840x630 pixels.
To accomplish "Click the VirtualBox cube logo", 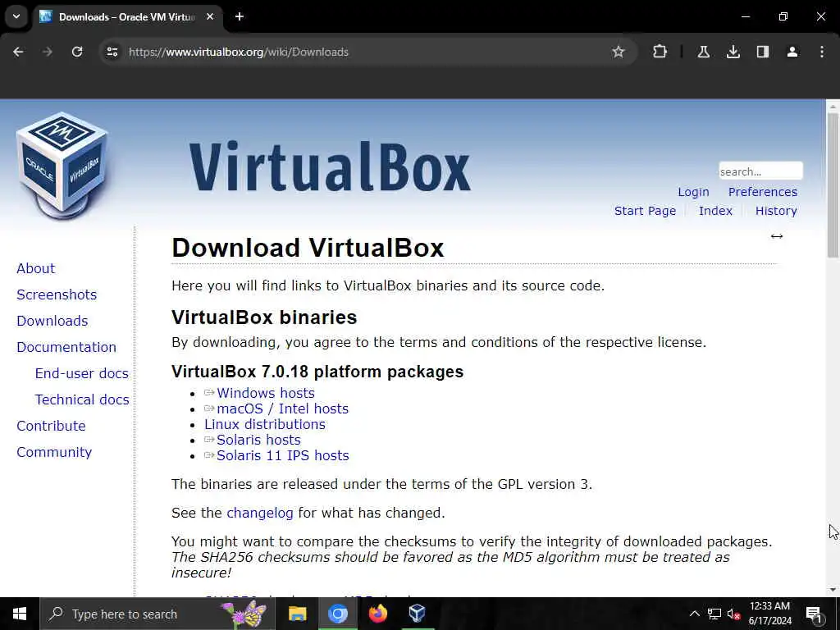I will (62, 165).
